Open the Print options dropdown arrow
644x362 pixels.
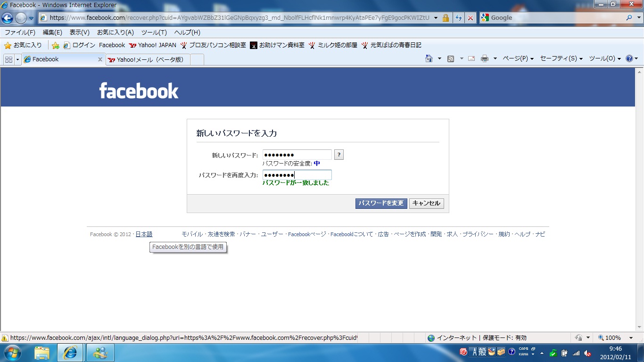pos(495,59)
